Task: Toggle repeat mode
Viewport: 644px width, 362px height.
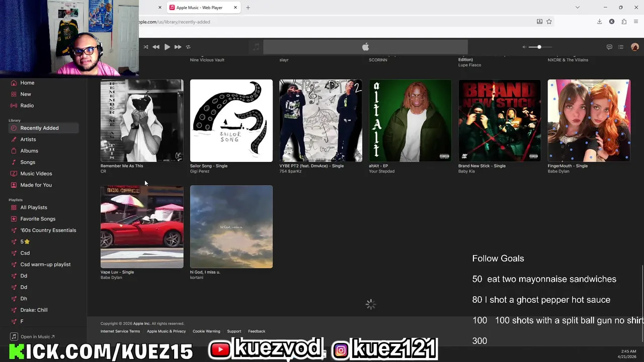Action: [x=188, y=47]
